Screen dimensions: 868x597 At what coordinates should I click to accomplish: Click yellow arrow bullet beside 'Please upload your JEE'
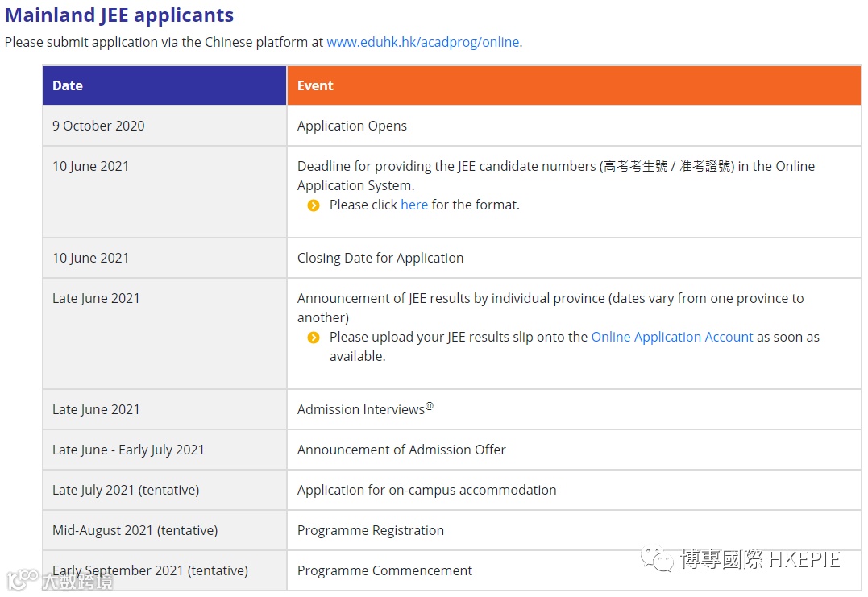point(314,338)
